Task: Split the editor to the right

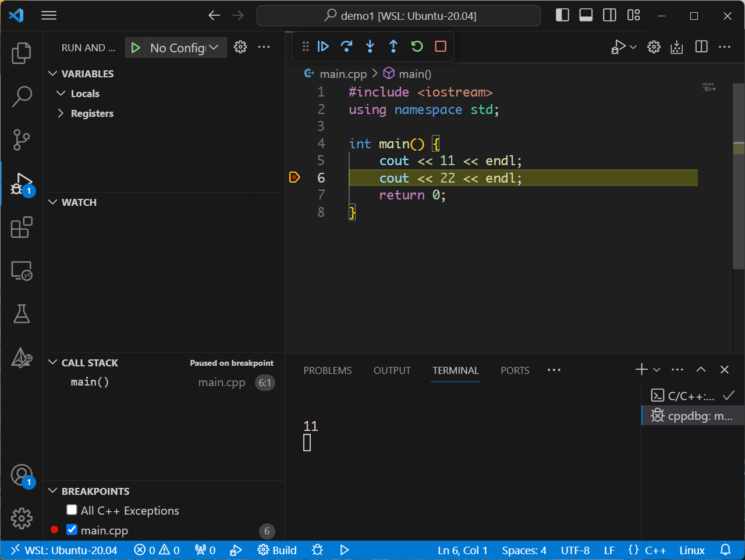Action: pyautogui.click(x=701, y=47)
